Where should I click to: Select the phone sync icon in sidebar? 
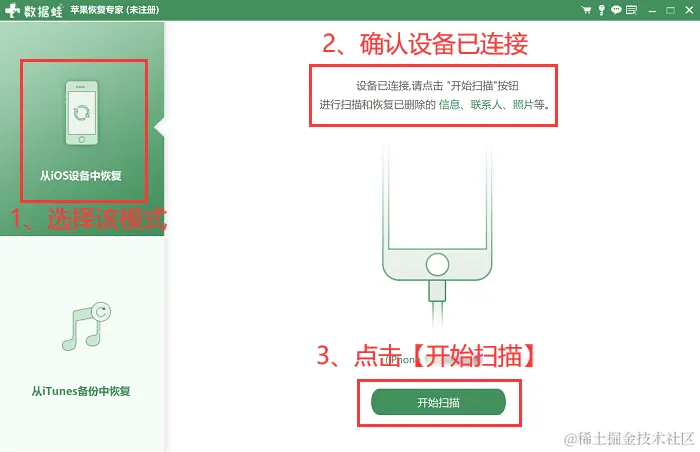coord(82,113)
